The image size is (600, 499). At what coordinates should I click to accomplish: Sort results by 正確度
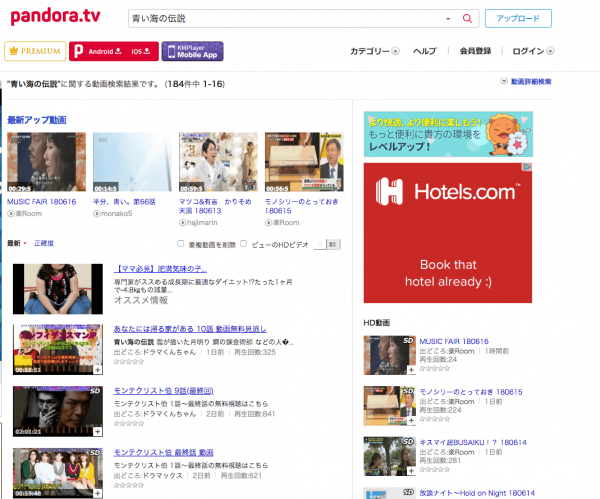(x=44, y=243)
